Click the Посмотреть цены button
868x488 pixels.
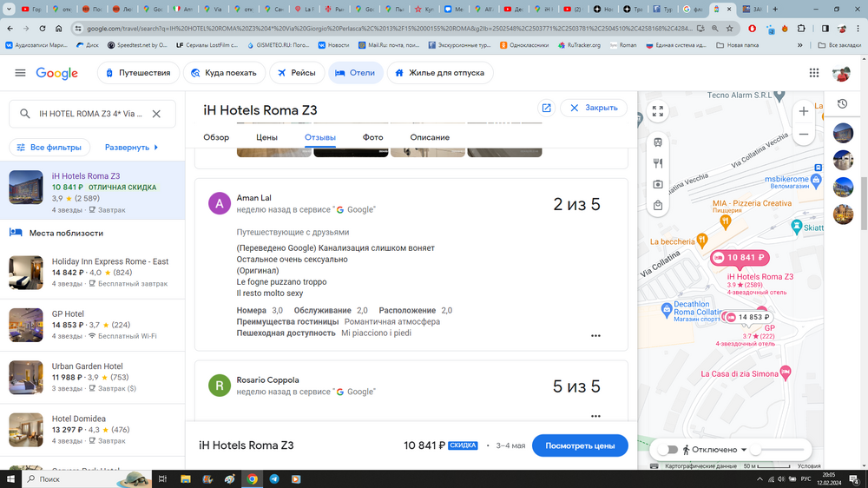580,446
